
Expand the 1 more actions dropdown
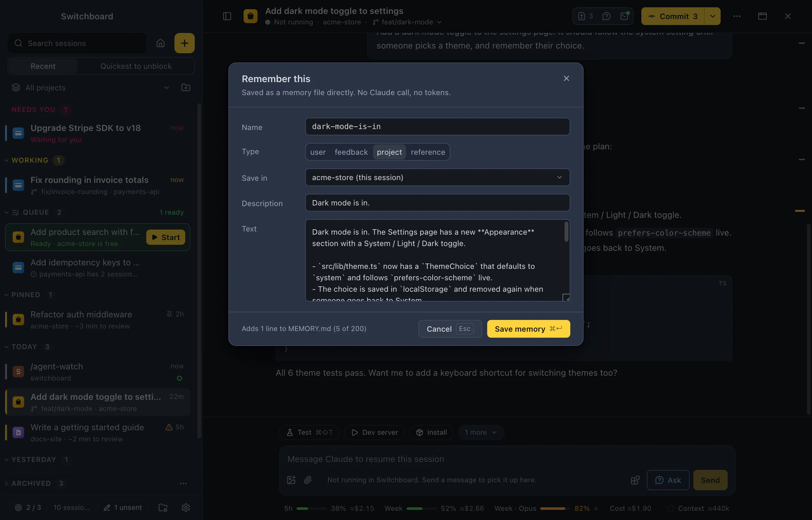tap(481, 432)
